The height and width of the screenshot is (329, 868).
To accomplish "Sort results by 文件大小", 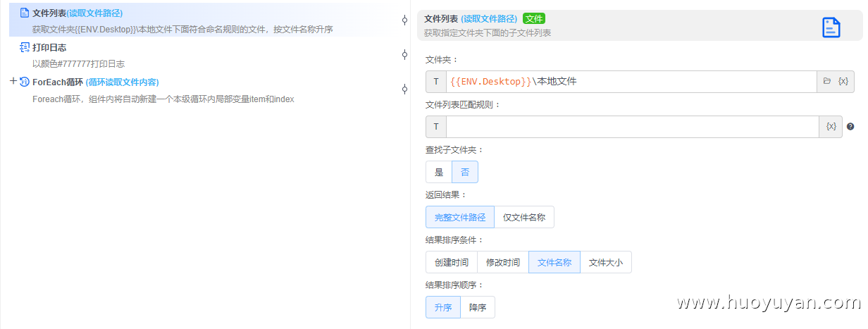I will (x=606, y=262).
